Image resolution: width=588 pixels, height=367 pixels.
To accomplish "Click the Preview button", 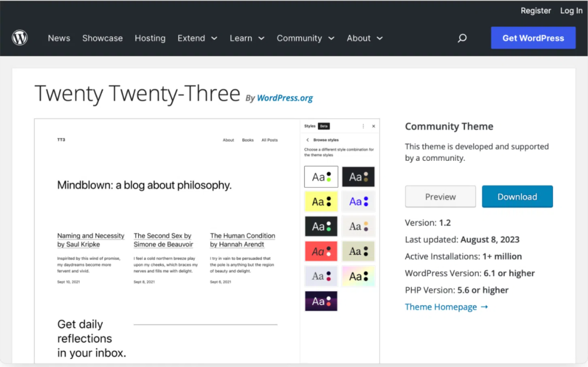I will tap(440, 196).
